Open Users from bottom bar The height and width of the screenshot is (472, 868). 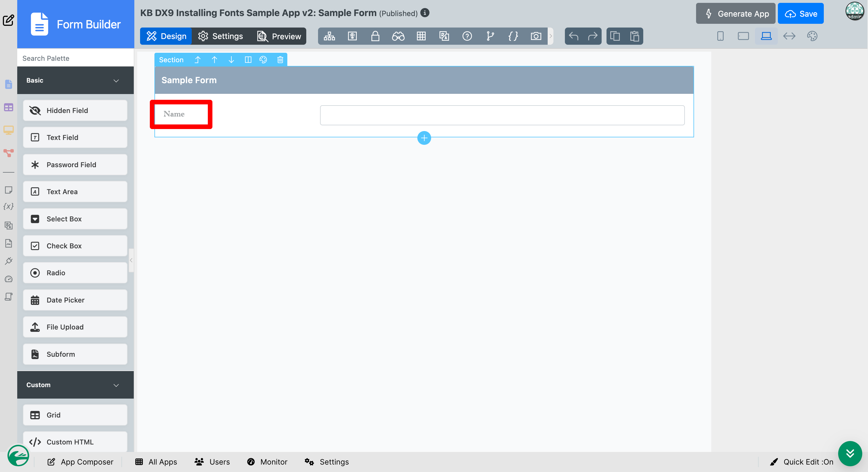(212, 462)
